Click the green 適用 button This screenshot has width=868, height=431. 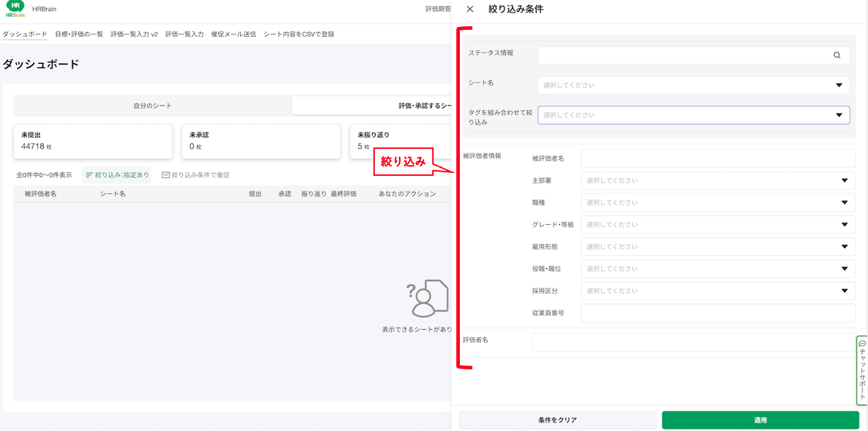(x=760, y=420)
